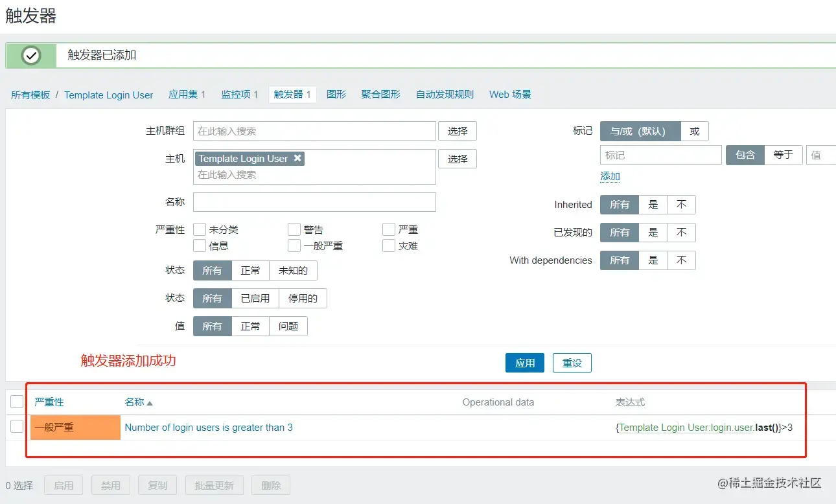This screenshot has width=836, height=504.
Task: Sort table by 严重性 column
Action: (49, 402)
